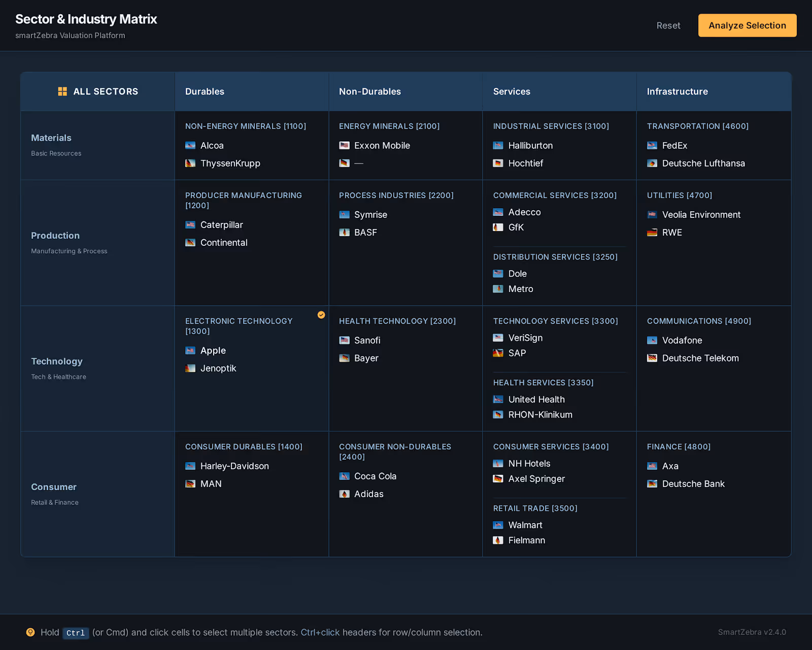Select Transportation [4600] sector
812x650 pixels.
point(714,146)
